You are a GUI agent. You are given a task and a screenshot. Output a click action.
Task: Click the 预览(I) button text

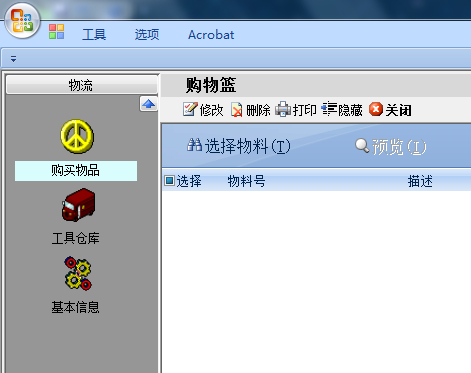399,147
